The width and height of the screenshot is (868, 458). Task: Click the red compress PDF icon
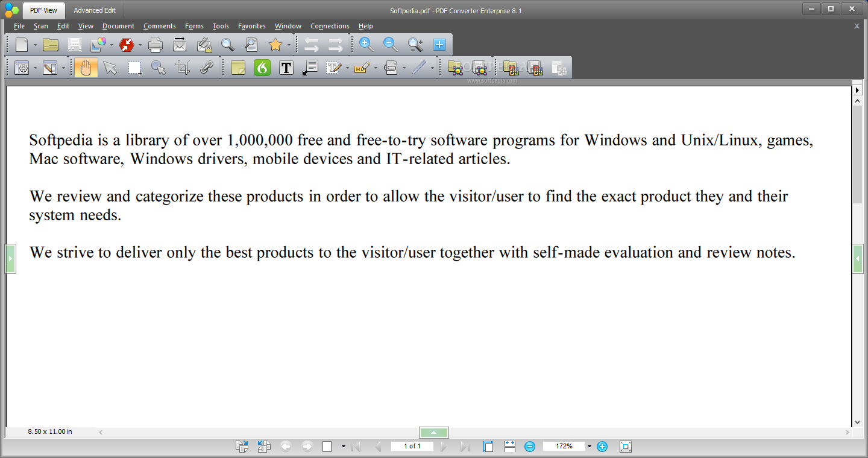(x=127, y=44)
